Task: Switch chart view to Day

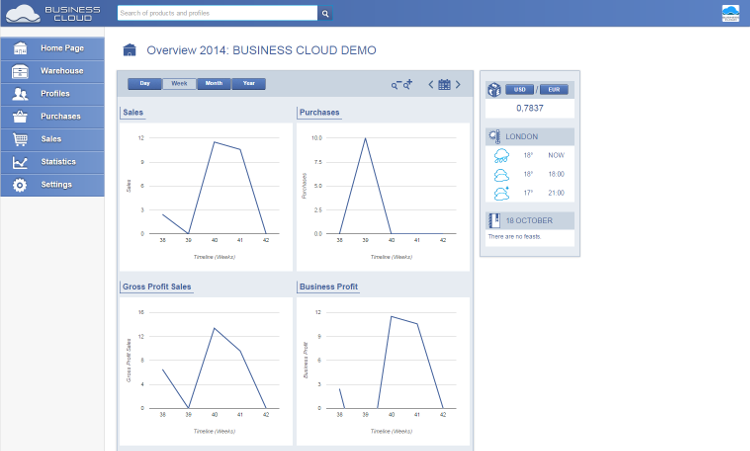Action: point(145,84)
